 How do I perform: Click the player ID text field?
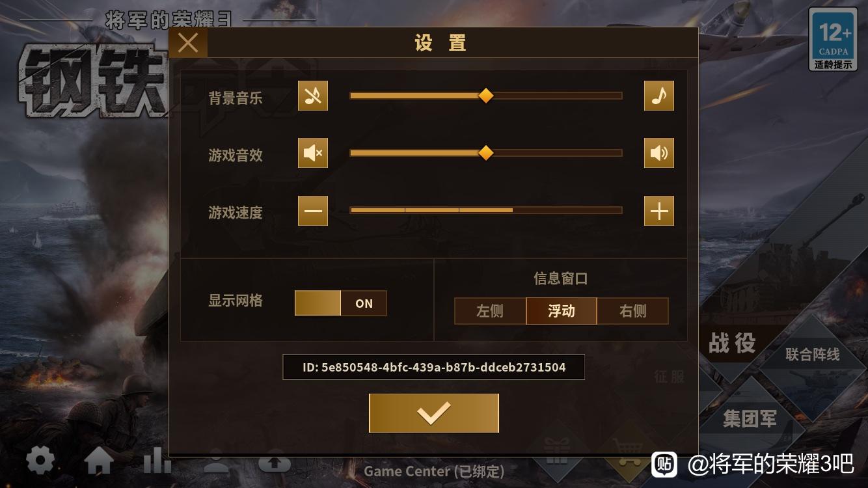(434, 367)
